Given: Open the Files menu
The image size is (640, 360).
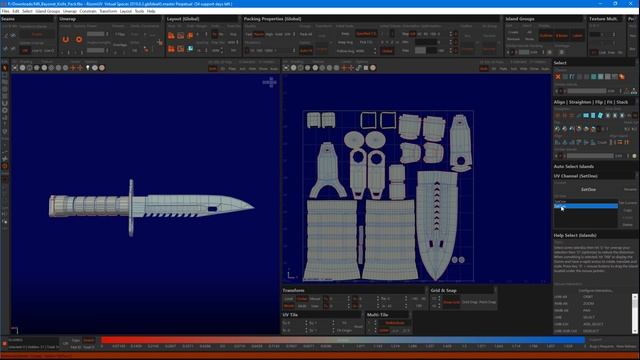Looking at the screenshot, I should tap(5, 11).
